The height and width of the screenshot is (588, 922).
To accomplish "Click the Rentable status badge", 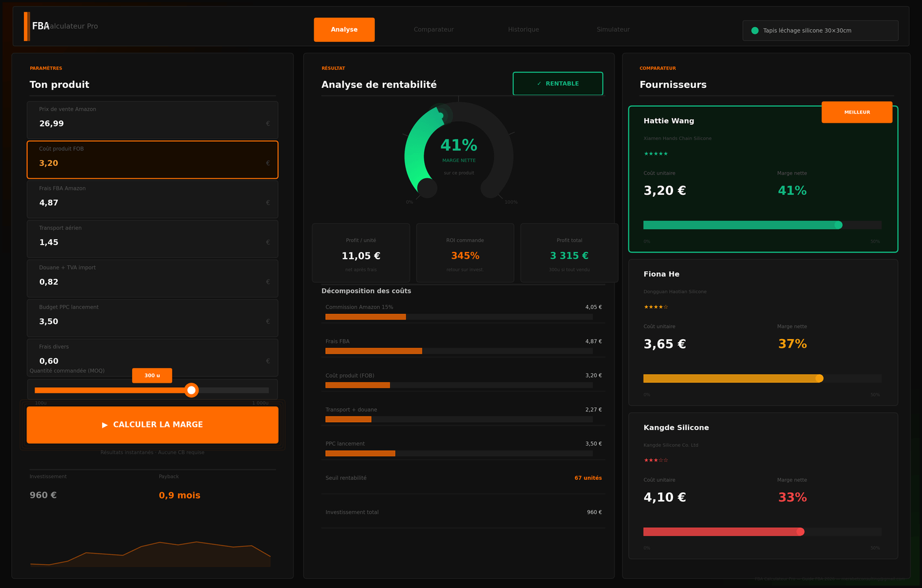I will coord(558,84).
